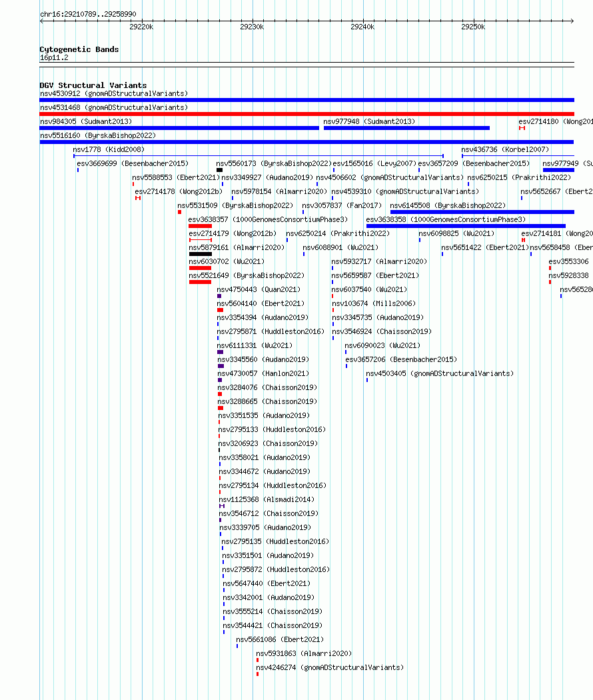Viewport: 593px width, 700px height.
Task: Click nsv5560173 (ByrskaBishop2022) label
Action: pyautogui.click(x=274, y=163)
